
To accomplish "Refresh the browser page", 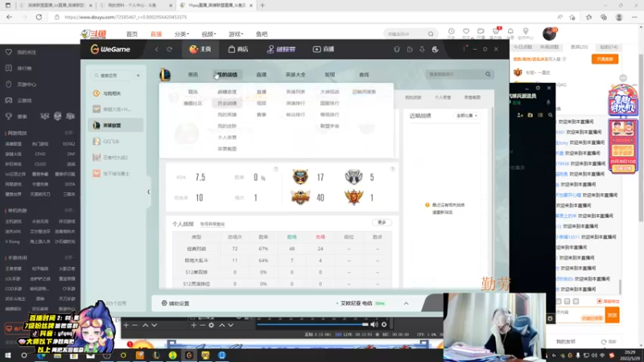I will click(x=39, y=17).
